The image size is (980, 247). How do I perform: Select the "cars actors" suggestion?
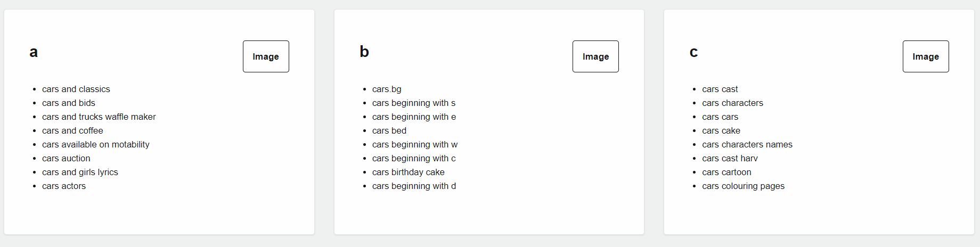(x=64, y=186)
